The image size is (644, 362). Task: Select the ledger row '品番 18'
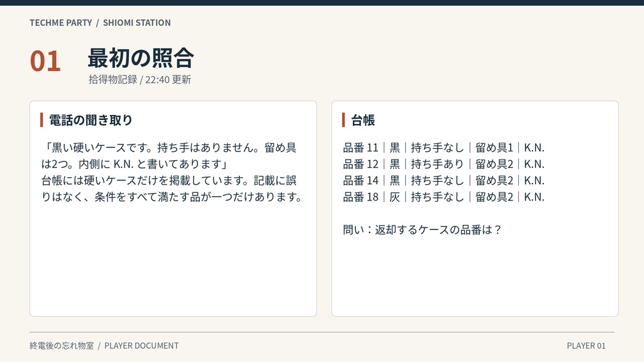coord(443,197)
